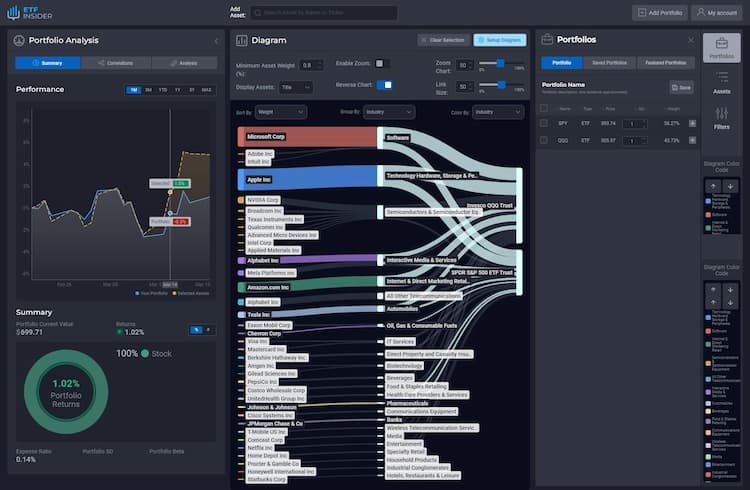
Task: Click the Portfolio Analysis panel icon
Action: (19, 41)
